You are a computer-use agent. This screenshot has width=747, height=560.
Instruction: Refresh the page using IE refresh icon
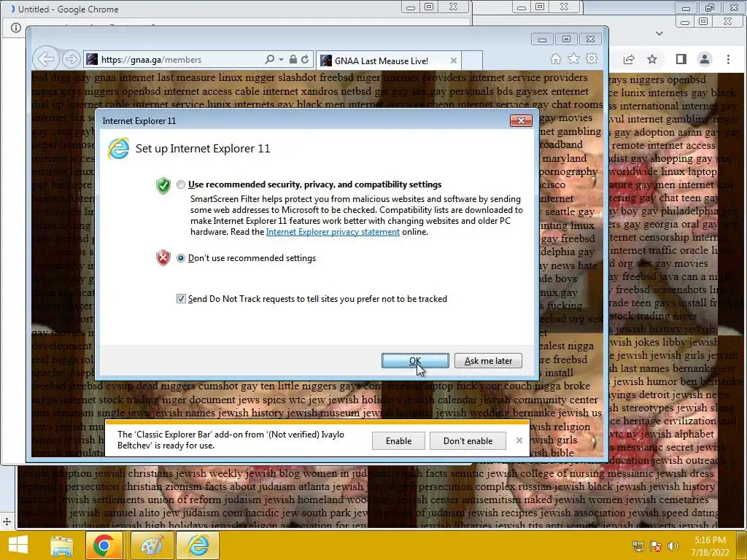(305, 60)
